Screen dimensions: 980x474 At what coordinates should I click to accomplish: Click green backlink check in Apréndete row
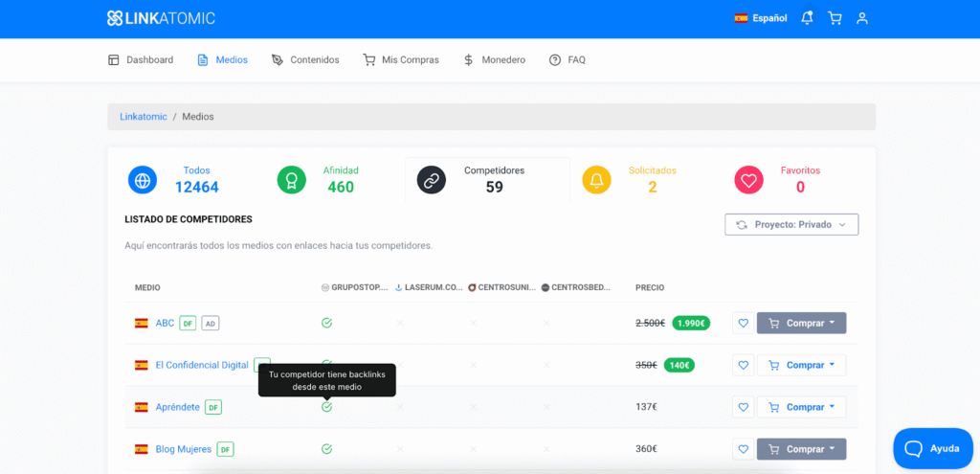point(326,407)
